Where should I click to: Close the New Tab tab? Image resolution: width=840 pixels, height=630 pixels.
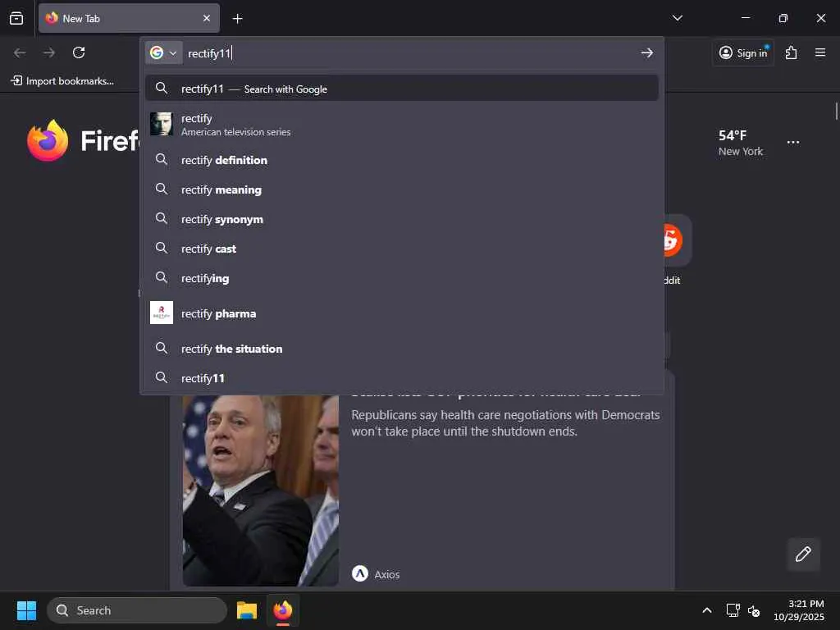207,18
